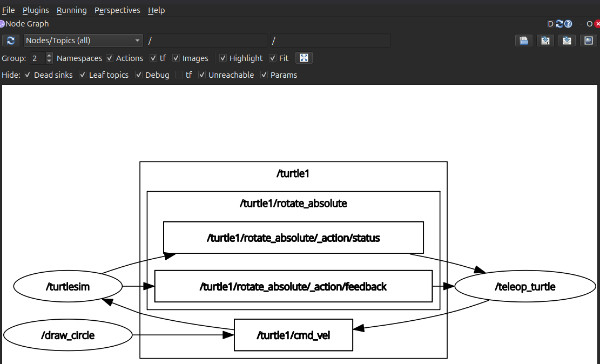
Task: Uncheck the Unreachable hide option
Action: tap(202, 75)
